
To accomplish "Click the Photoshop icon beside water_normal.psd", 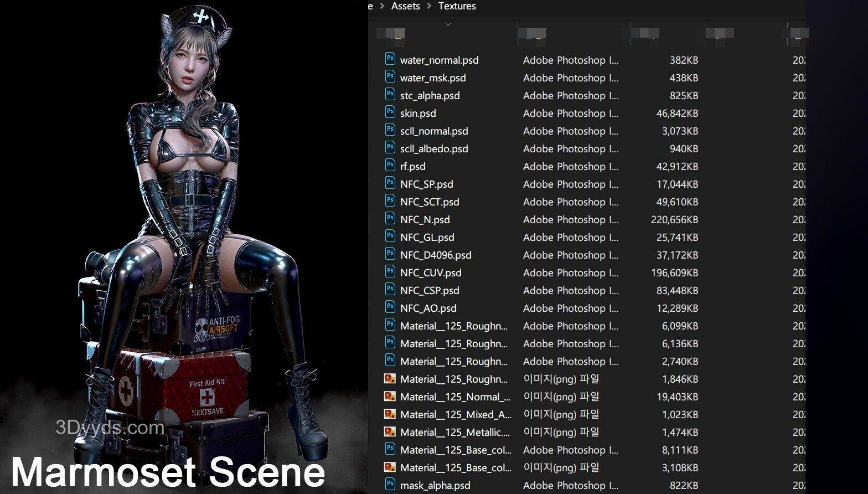I will pos(390,59).
